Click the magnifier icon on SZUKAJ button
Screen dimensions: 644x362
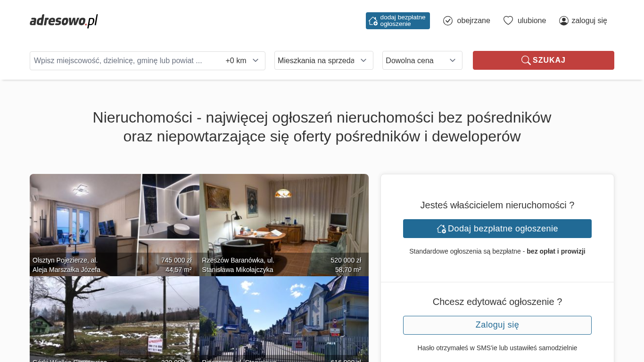526,60
